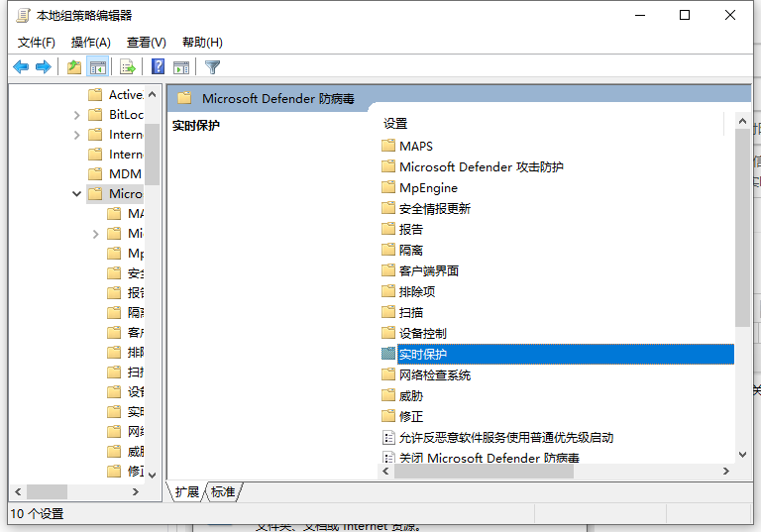The height and width of the screenshot is (532, 761).
Task: Click tree pane horizontal scroll right arrow
Action: tap(136, 491)
